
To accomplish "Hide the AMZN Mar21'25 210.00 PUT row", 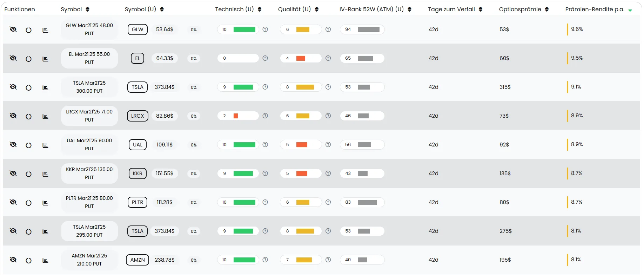I will point(13,260).
